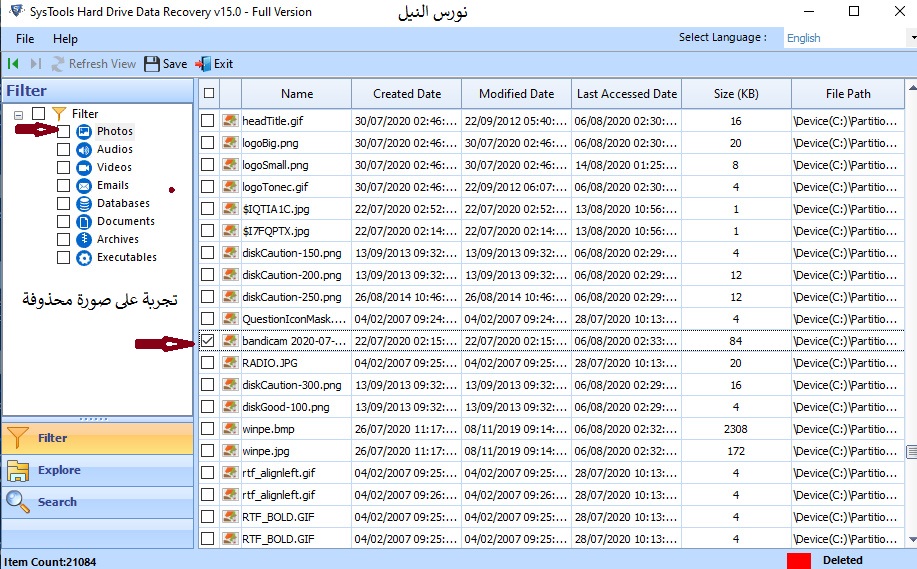Enable the Videos filter checkbox
917x569 pixels.
(x=64, y=167)
